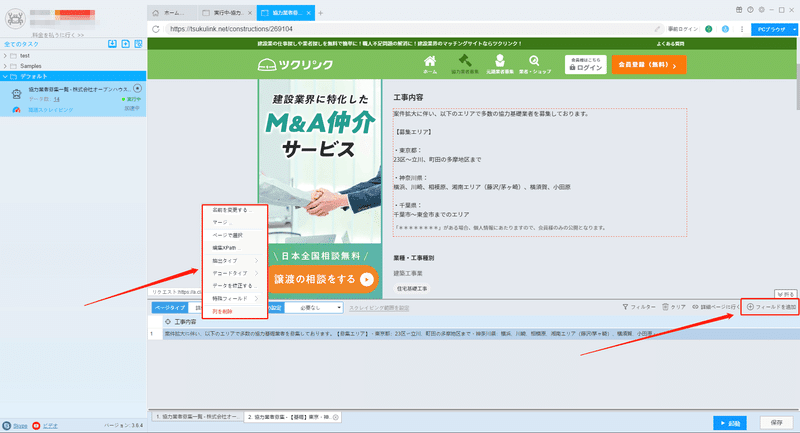Image resolution: width=800 pixels, height=433 pixels.
Task: Select マージ in context menu
Action: (x=235, y=222)
